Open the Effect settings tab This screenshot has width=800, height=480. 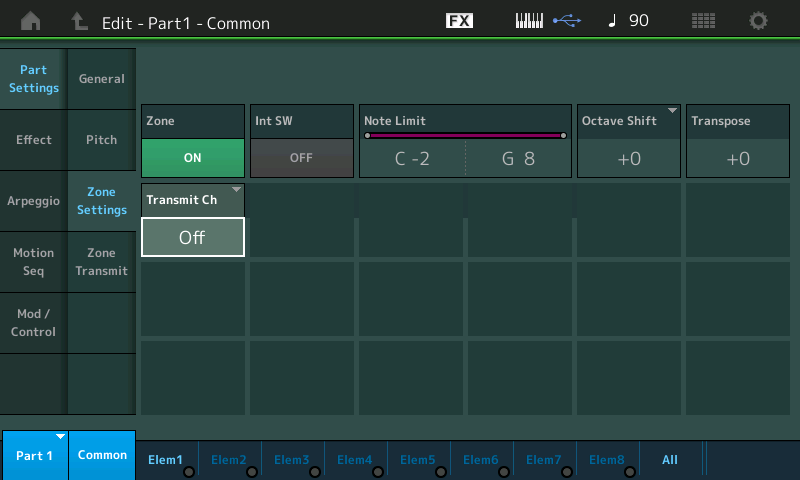click(x=34, y=140)
